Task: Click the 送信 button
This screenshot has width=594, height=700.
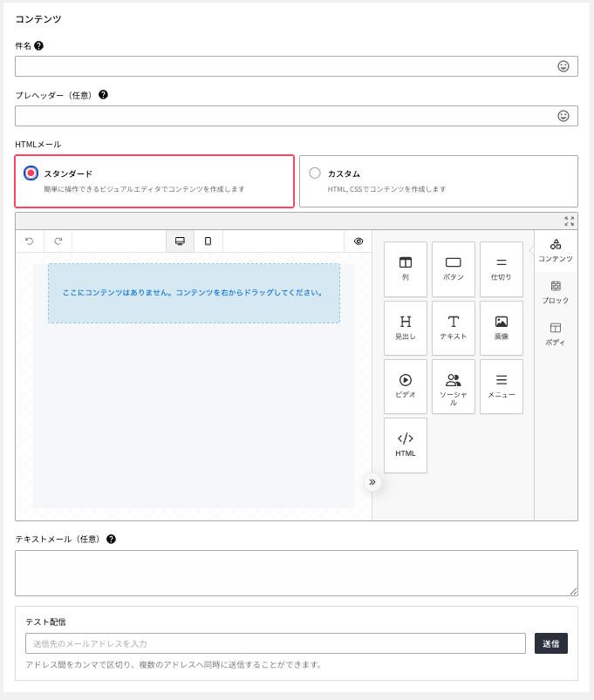Action: (x=551, y=643)
